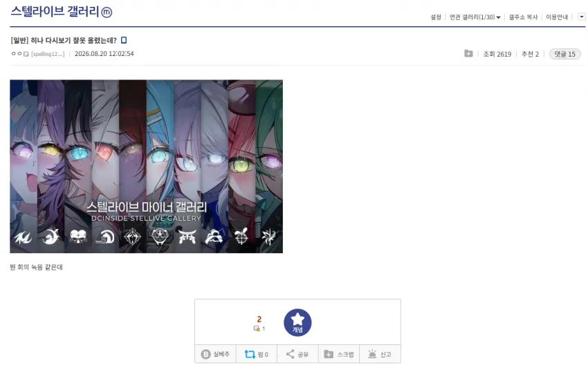Click the 펌 0 repost button
Image resolution: width=588 pixels, height=390 pixels.
[x=257, y=354]
